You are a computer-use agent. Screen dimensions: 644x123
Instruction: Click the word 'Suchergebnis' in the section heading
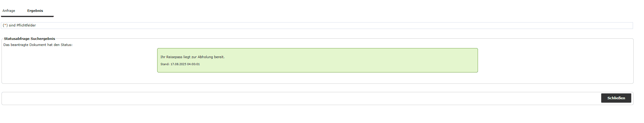43,39
